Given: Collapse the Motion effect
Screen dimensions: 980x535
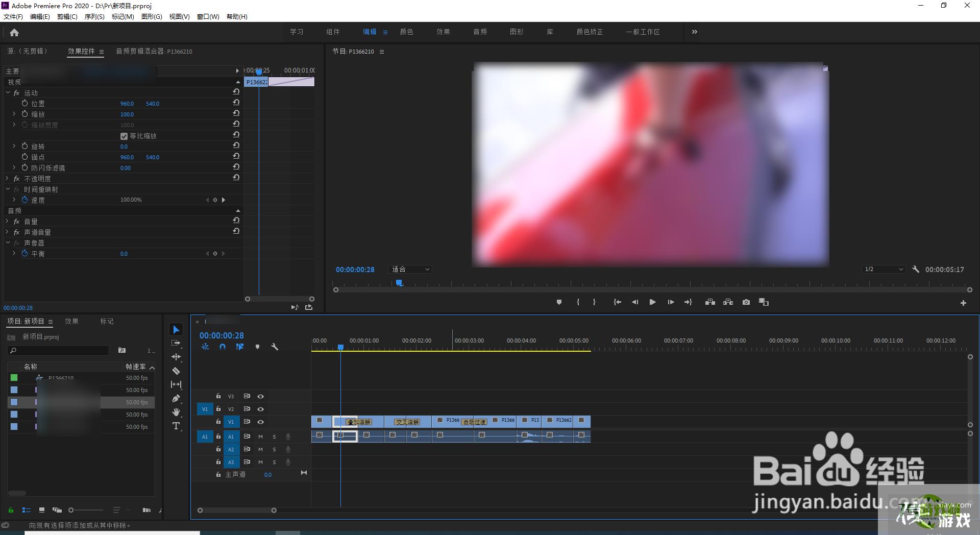Looking at the screenshot, I should pyautogui.click(x=7, y=93).
